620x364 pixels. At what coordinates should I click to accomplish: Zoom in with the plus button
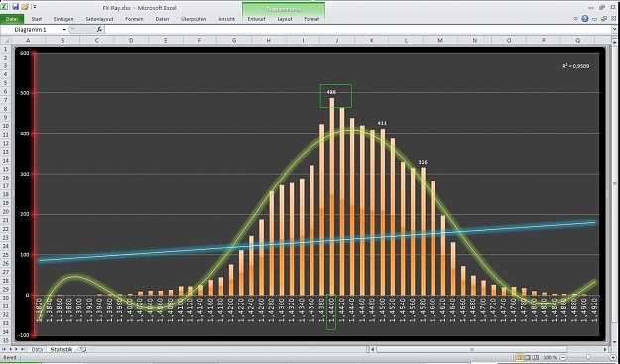point(614,358)
